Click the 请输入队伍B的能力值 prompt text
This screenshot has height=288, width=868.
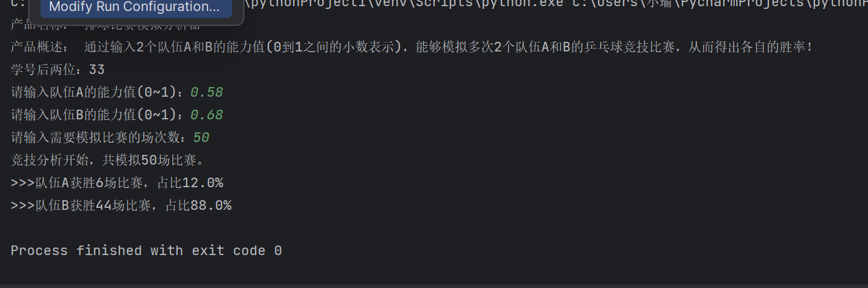(x=100, y=115)
